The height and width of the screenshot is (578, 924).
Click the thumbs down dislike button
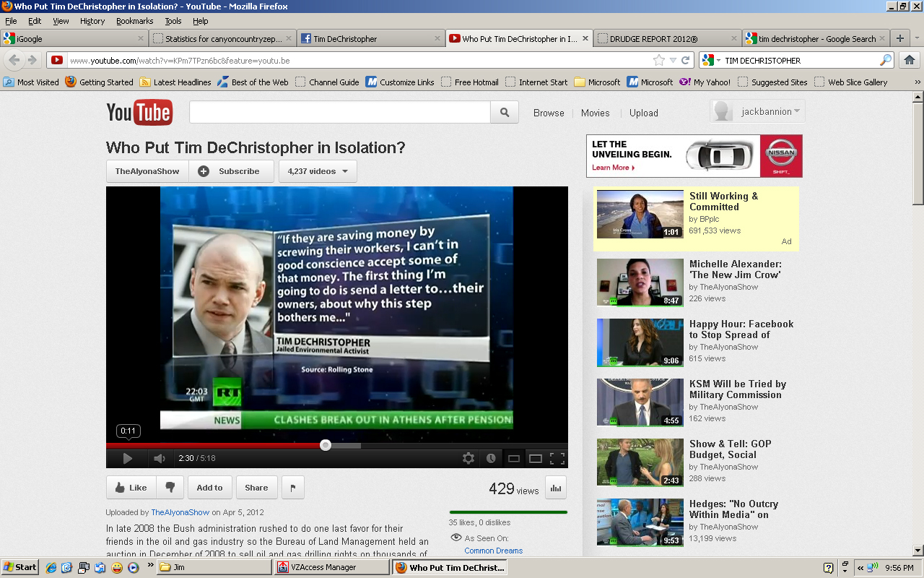[x=170, y=488]
